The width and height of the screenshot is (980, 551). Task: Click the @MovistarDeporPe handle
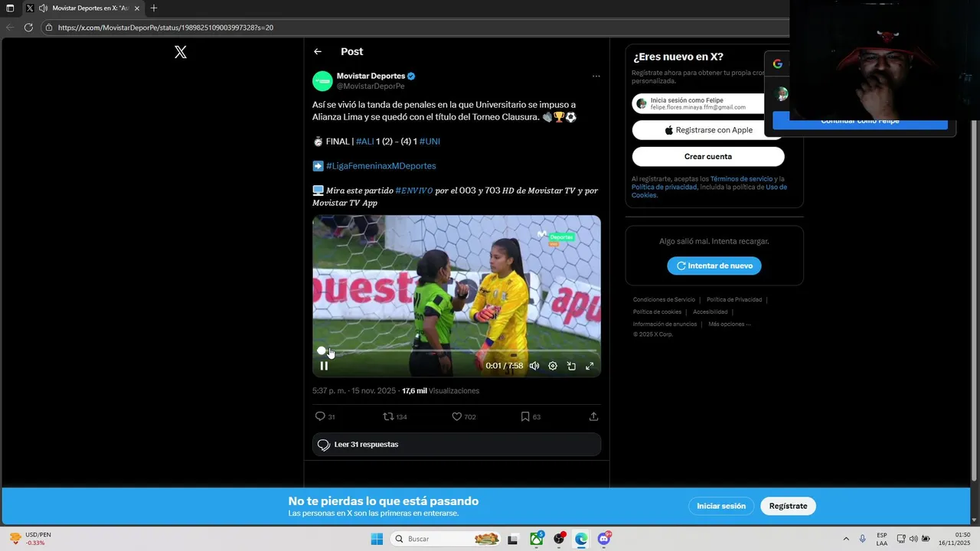[371, 86]
